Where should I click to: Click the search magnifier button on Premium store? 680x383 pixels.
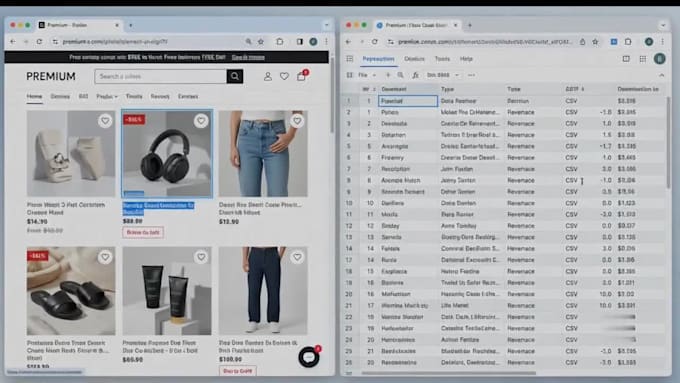coord(235,76)
